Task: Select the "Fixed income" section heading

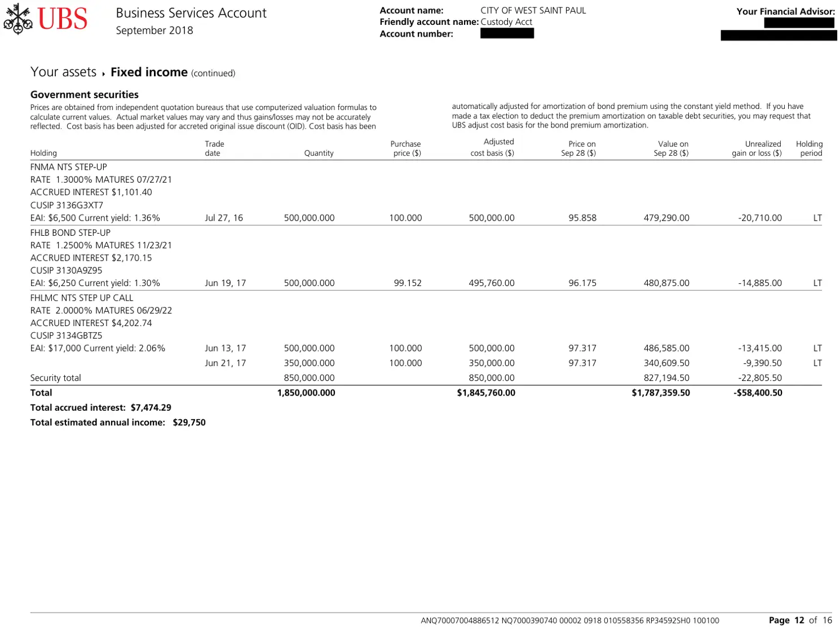Action: pos(149,72)
